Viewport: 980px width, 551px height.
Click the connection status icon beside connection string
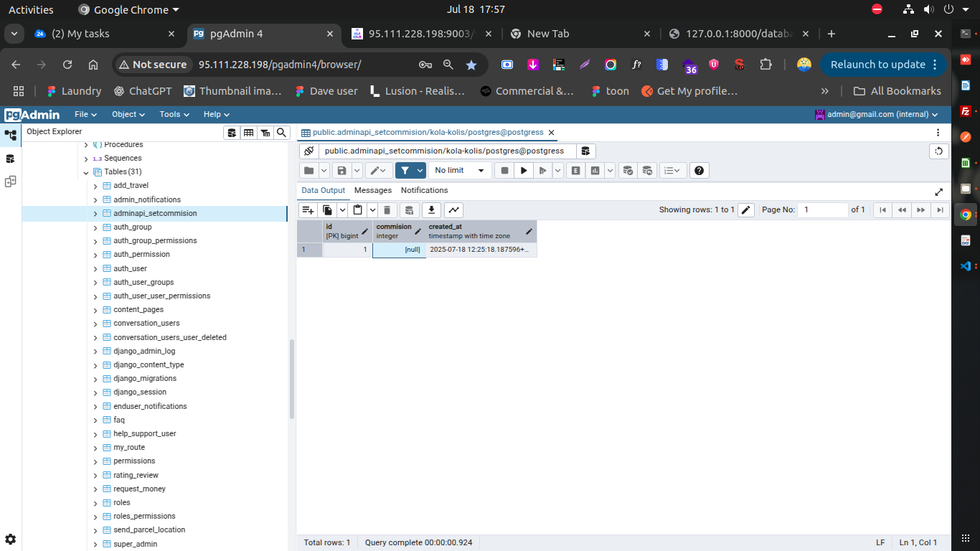(308, 151)
